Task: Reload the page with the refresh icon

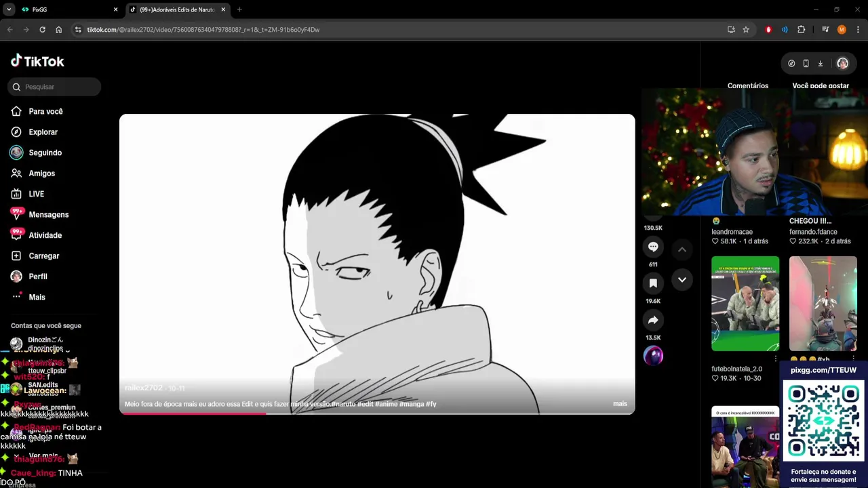Action: [42, 30]
